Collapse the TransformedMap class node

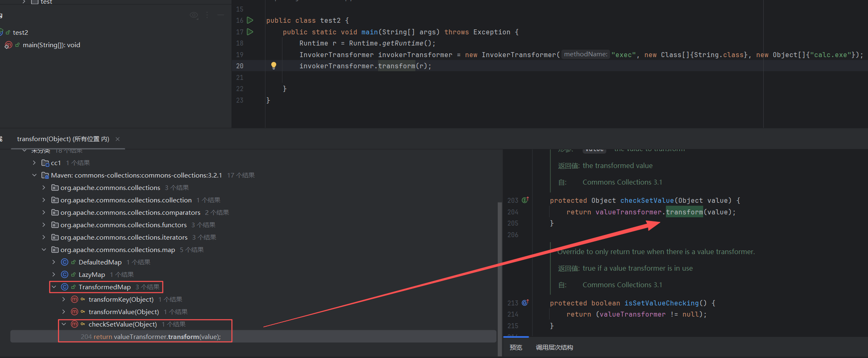(x=54, y=287)
